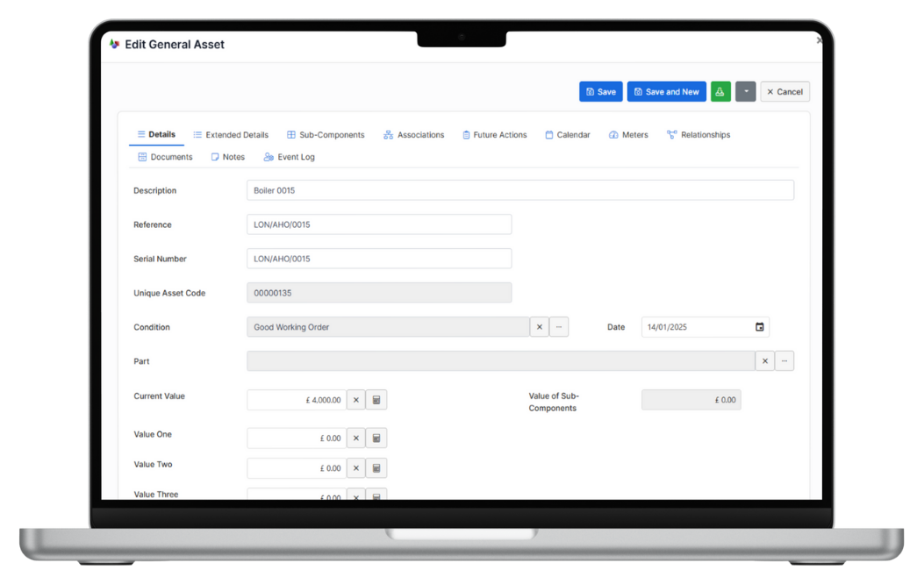The width and height of the screenshot is (924, 584).
Task: Open the Condition lookup via ellipsis button
Action: tap(559, 326)
